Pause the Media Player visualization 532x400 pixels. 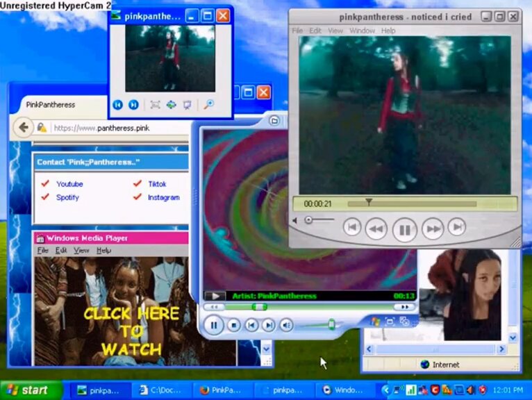tap(214, 325)
